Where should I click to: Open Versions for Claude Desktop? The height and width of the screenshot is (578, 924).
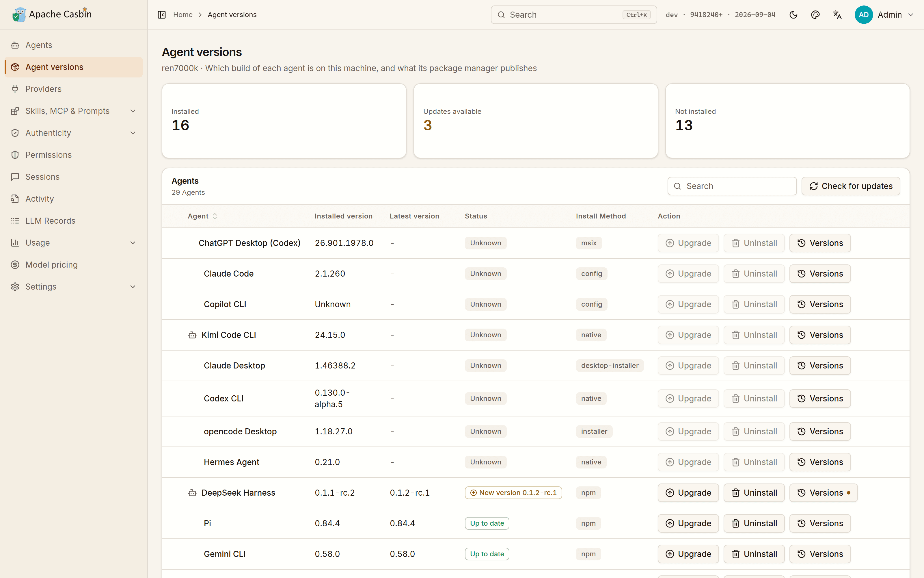tap(820, 366)
